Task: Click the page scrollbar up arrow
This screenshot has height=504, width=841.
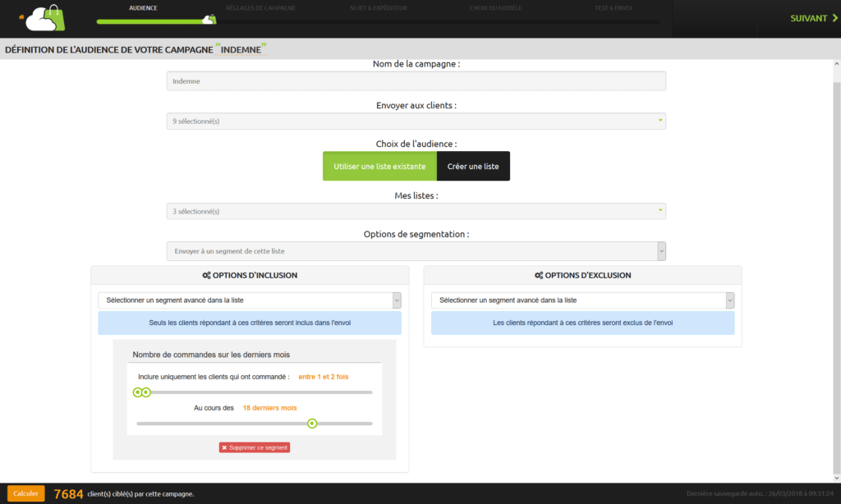Action: tap(836, 64)
